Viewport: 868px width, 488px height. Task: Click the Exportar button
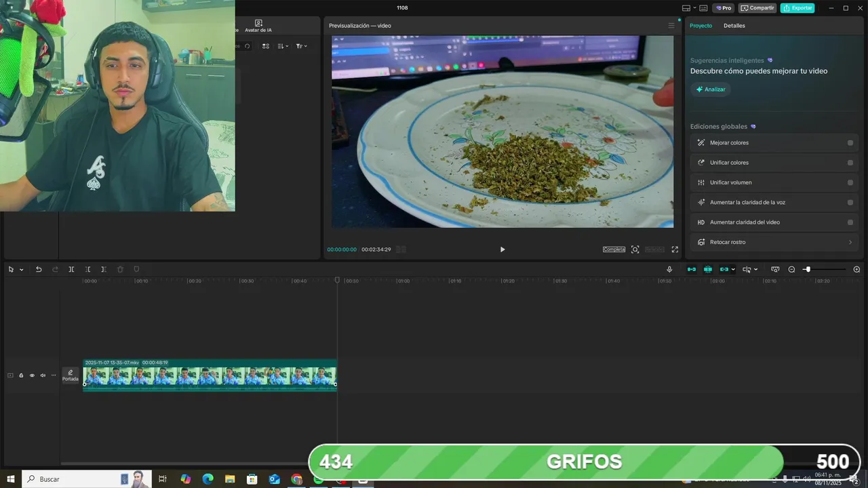797,8
